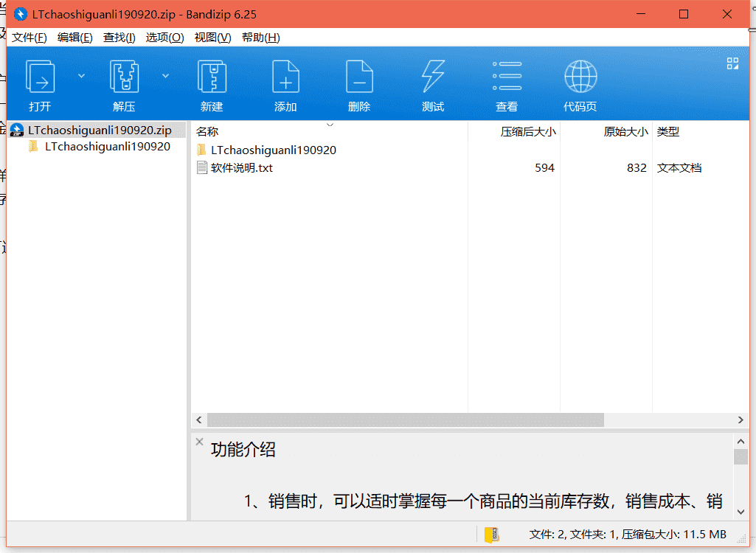Viewport: 756px width, 553px height.
Task: Click the original size value 832
Action: (x=637, y=168)
